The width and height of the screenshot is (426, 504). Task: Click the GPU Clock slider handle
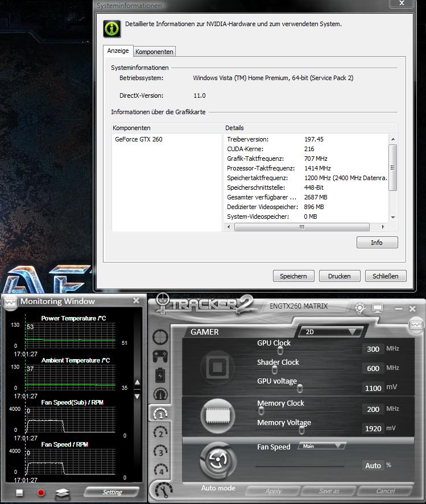coord(280,351)
